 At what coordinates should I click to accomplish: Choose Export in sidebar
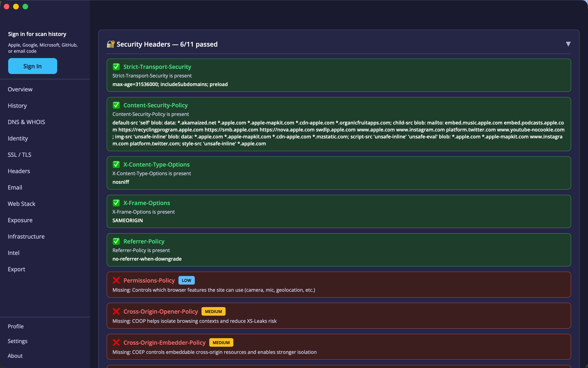[17, 269]
